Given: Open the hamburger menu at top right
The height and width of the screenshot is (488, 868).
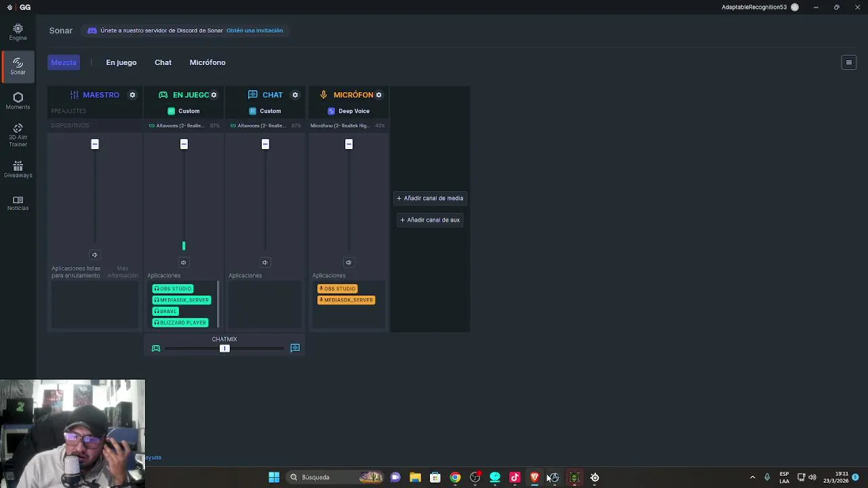Looking at the screenshot, I should [x=848, y=62].
